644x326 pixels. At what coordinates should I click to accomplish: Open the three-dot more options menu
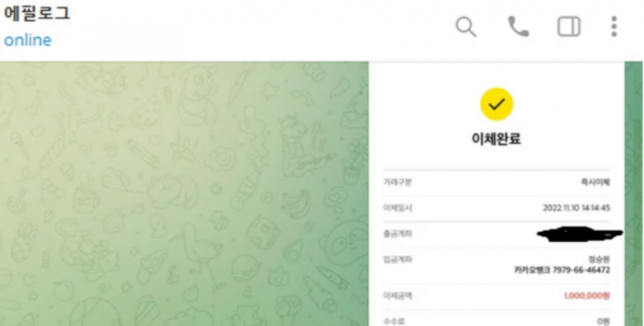(x=614, y=27)
